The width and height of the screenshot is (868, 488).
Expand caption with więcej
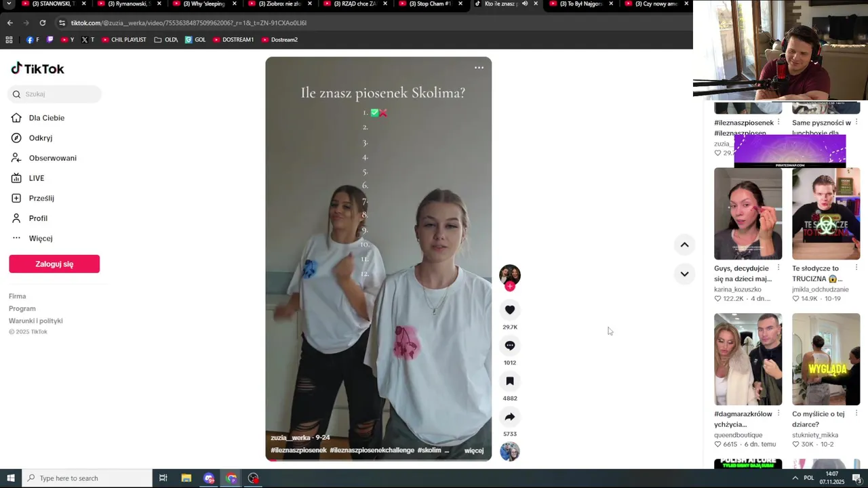tap(474, 451)
